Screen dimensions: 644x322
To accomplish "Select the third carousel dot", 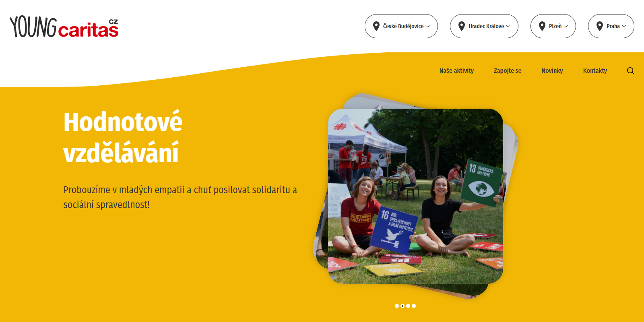I will tap(408, 306).
